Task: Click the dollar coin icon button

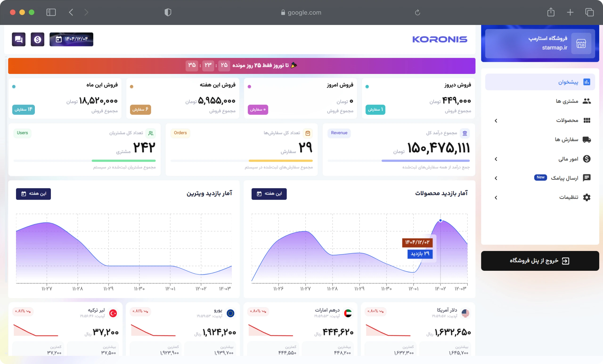Action: pos(37,39)
